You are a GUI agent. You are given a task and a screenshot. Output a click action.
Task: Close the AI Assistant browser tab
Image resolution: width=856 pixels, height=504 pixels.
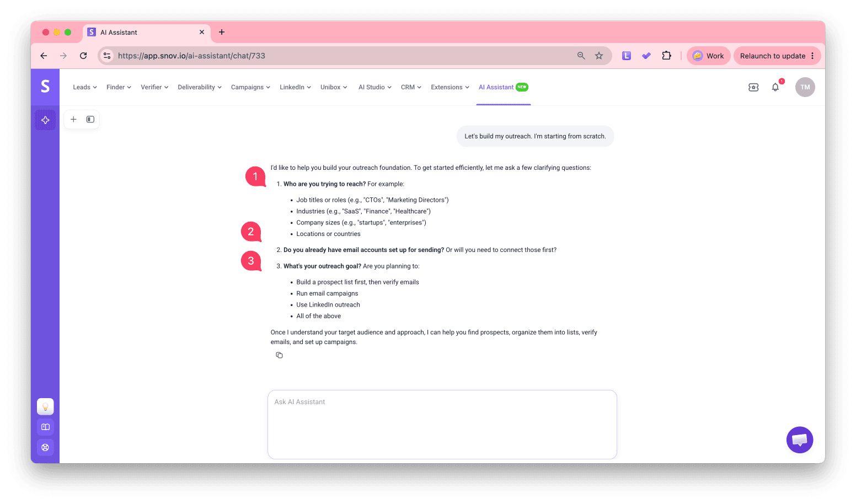coord(202,32)
